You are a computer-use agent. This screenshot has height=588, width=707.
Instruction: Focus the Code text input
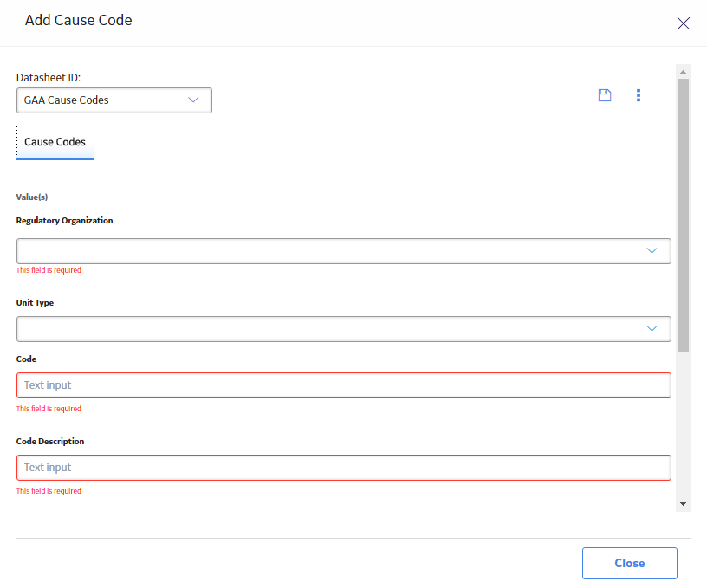[x=344, y=385]
